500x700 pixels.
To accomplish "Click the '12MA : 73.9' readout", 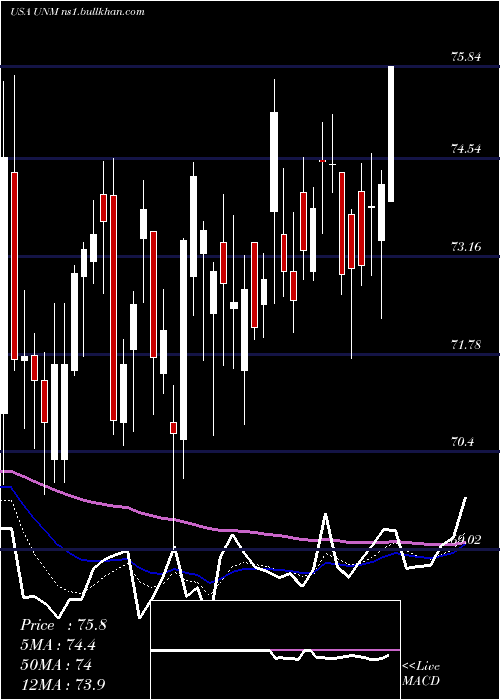I will click(63, 684).
